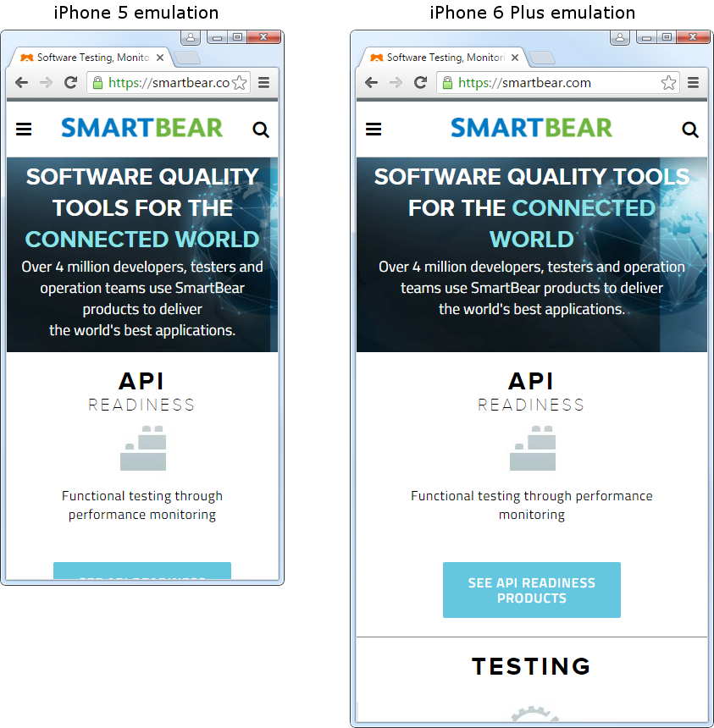
Task: Click inside the iPhone 6 Plus address bar
Action: tap(551, 82)
